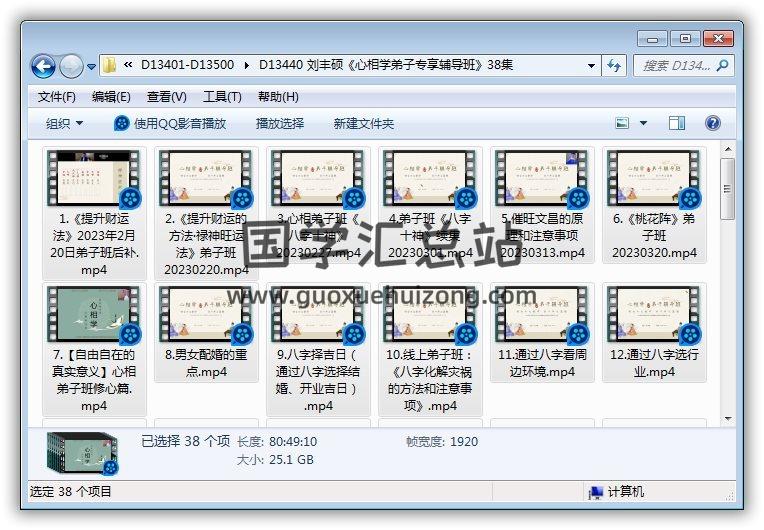Click the Forward navigation arrow button
Screen dimensions: 764x530
click(71, 66)
